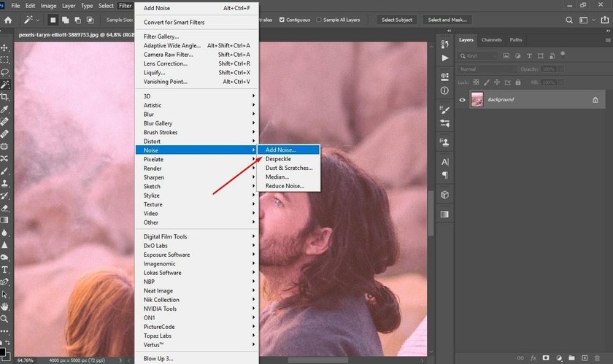Click the Home icon in options bar

pyautogui.click(x=8, y=20)
